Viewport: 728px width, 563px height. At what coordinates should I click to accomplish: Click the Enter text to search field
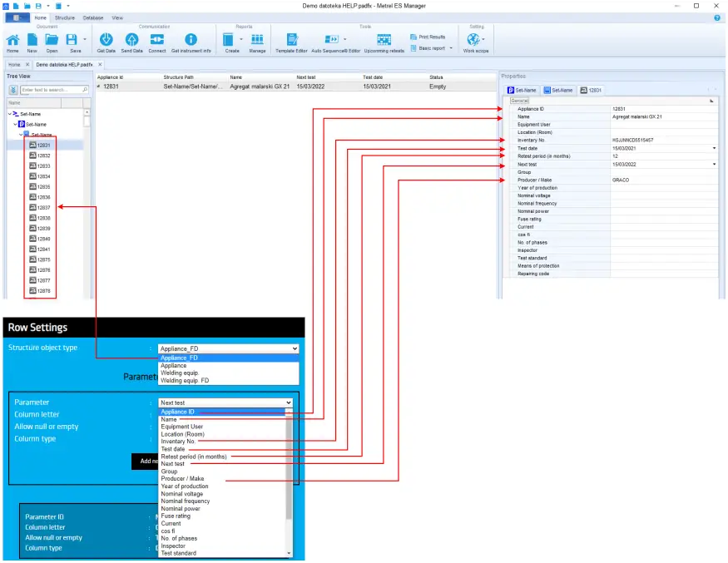(50, 88)
